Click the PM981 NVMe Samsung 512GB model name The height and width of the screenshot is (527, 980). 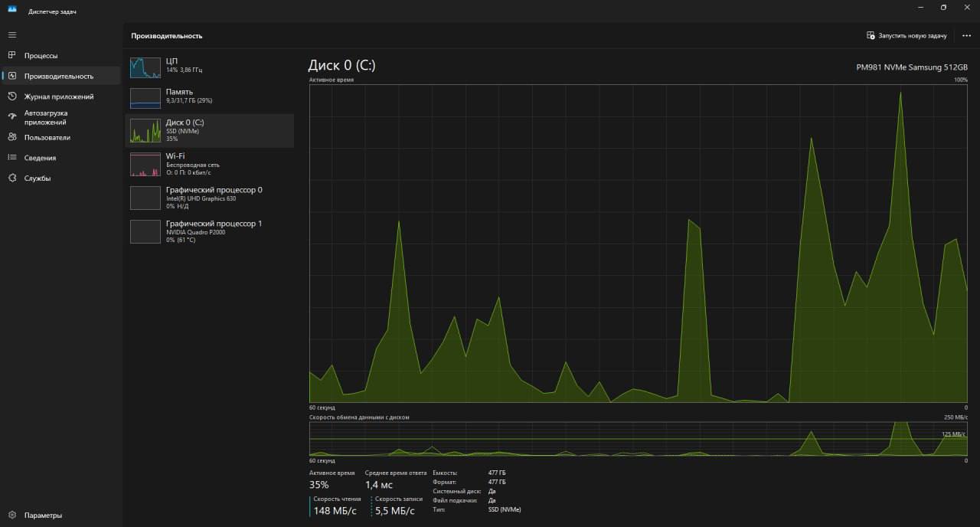(912, 67)
